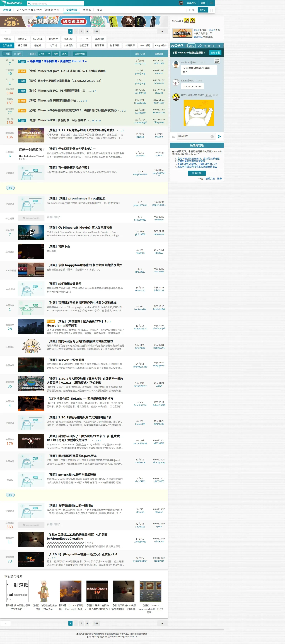Click the 發文 post button

coord(203,10)
